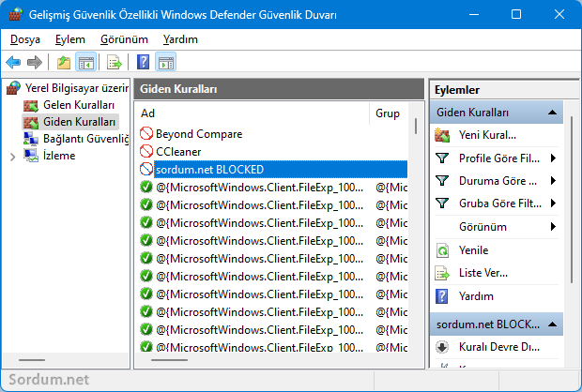Open the Eylem menu
This screenshot has height=392, width=582.
[x=70, y=39]
